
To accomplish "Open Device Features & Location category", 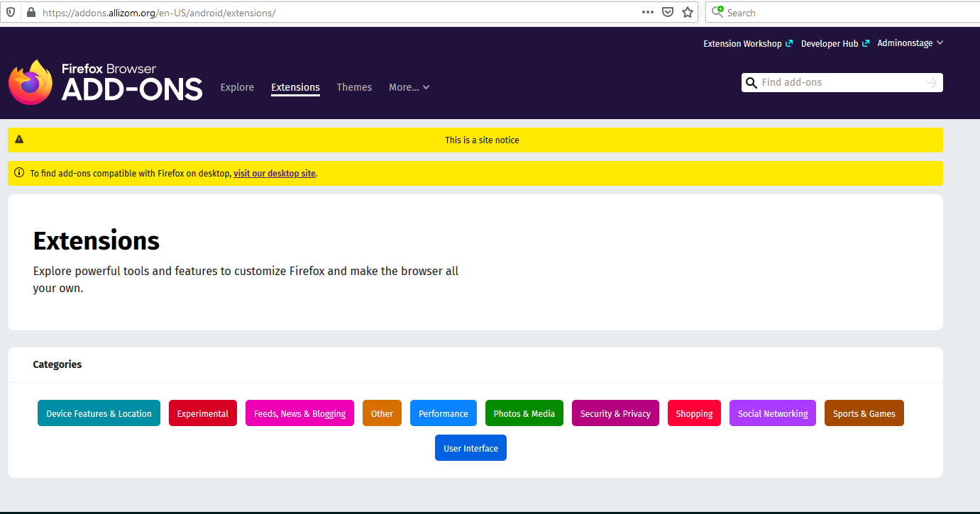I will tap(99, 413).
